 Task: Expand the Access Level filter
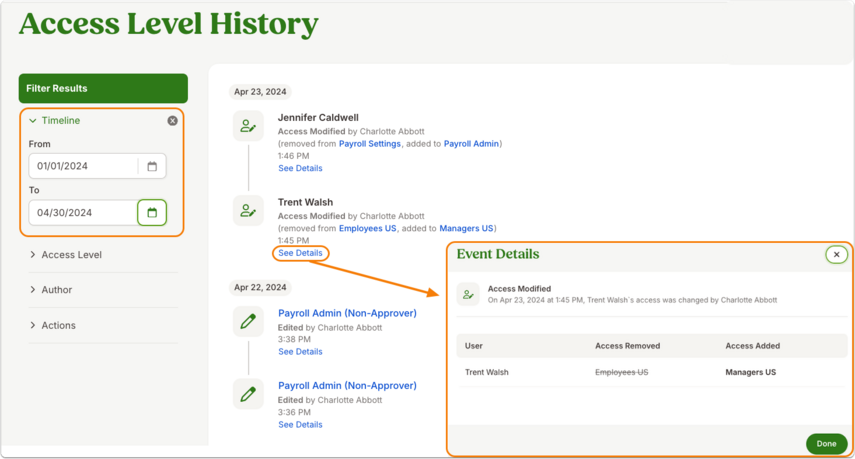pos(65,255)
